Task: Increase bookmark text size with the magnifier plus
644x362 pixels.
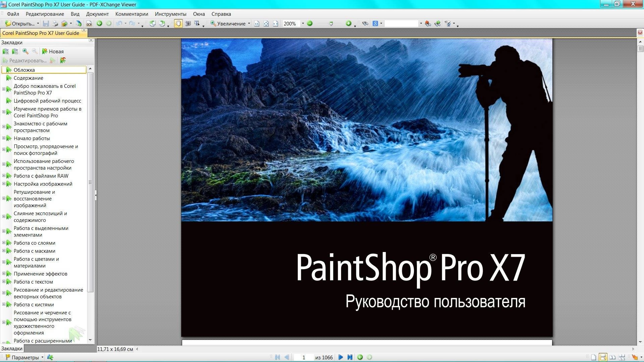Action: 25,51
